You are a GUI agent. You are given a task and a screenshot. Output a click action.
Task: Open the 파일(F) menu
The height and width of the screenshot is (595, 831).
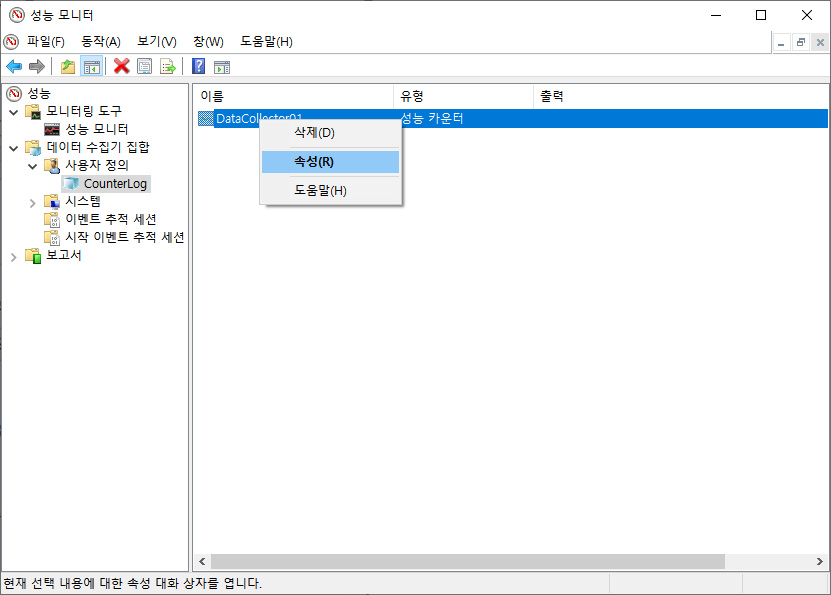46,41
